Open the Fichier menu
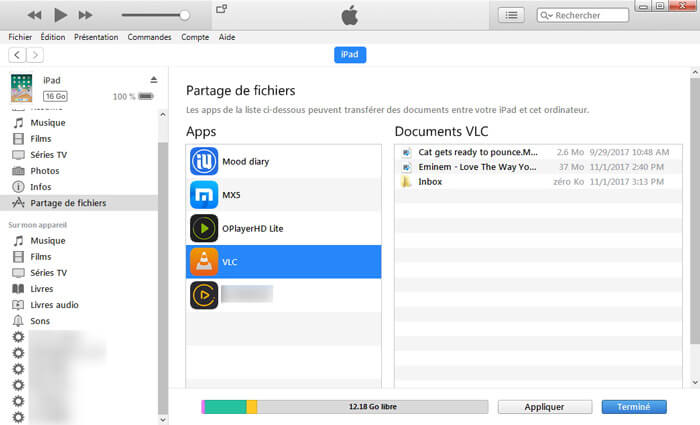The height and width of the screenshot is (425, 700). coord(20,37)
